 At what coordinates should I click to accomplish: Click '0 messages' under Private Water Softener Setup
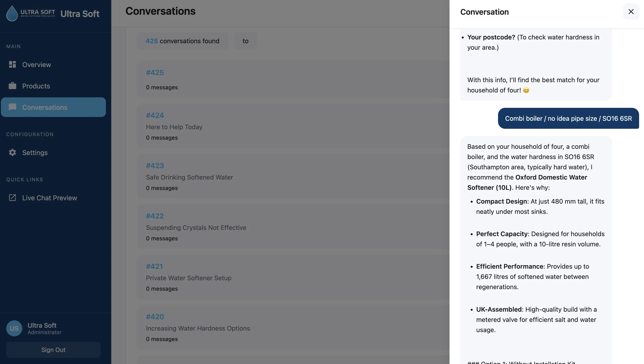click(162, 289)
